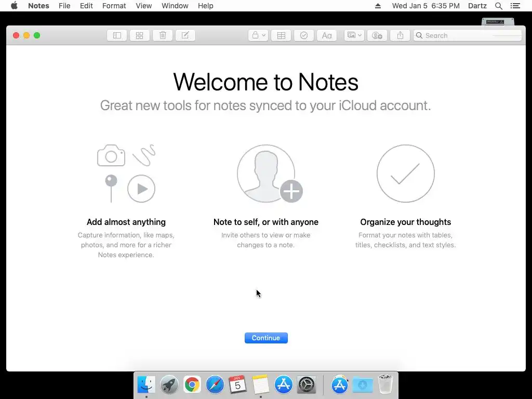This screenshot has height=399, width=532.
Task: Click 'Organize your thoughts' heading
Action: [x=405, y=222]
